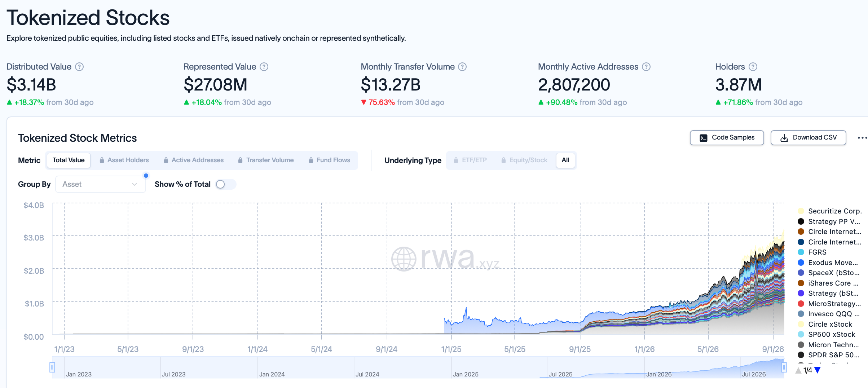Open Holders help tooltip icon
Viewport: 868px width, 388px height.
[753, 67]
